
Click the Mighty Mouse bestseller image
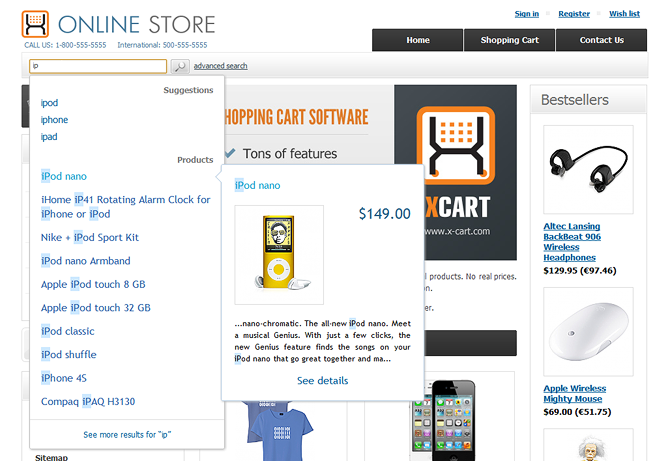tap(588, 331)
